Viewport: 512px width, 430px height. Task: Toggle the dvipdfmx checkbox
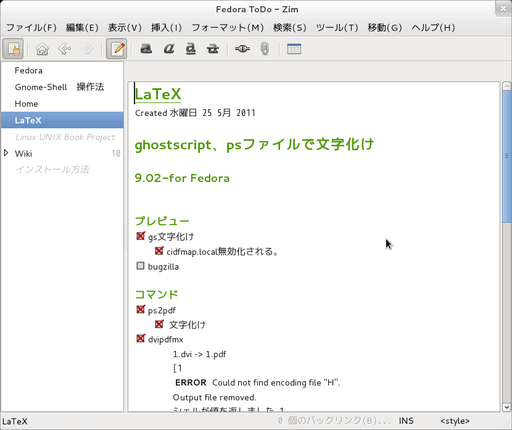click(141, 339)
